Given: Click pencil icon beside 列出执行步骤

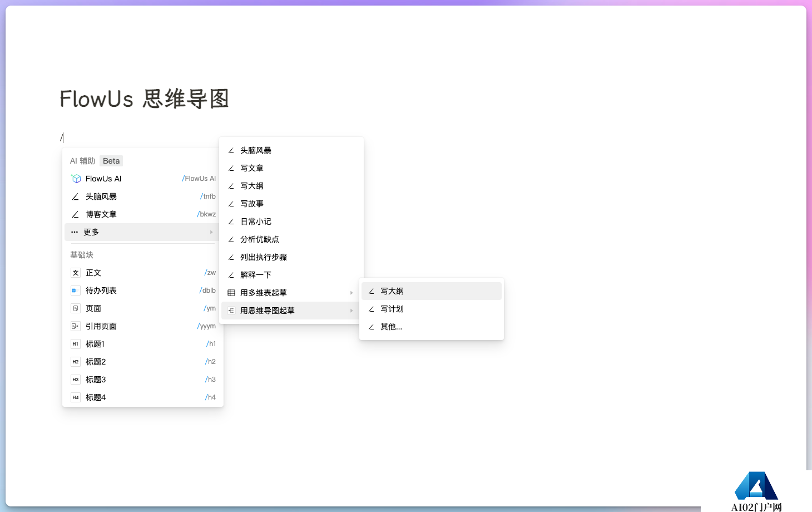Looking at the screenshot, I should (231, 257).
